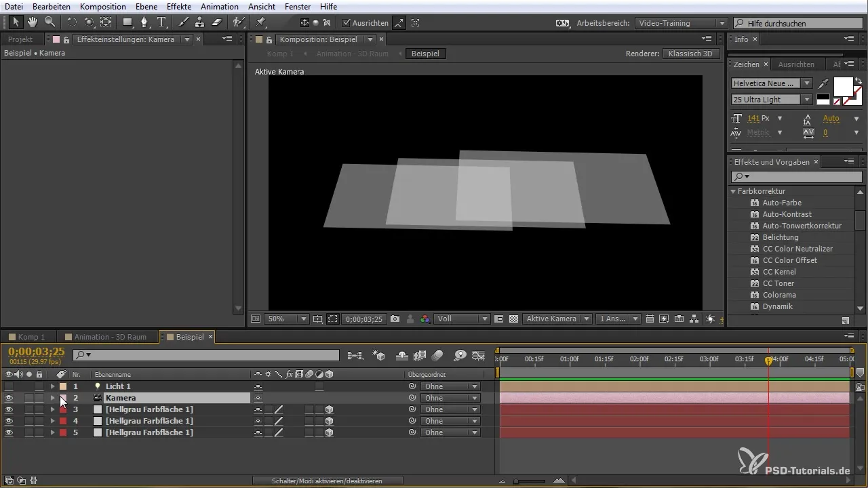Select the Rectangle shape tool

(127, 22)
